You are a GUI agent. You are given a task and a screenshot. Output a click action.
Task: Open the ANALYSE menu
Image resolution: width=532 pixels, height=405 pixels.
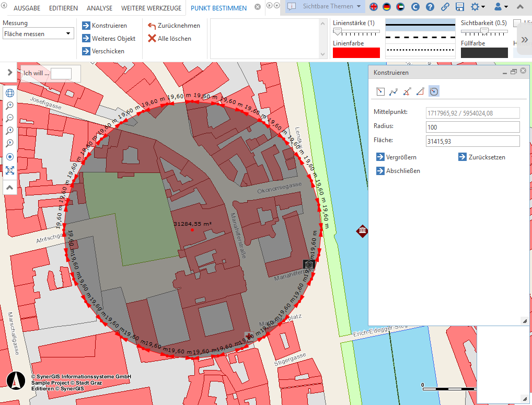99,8
